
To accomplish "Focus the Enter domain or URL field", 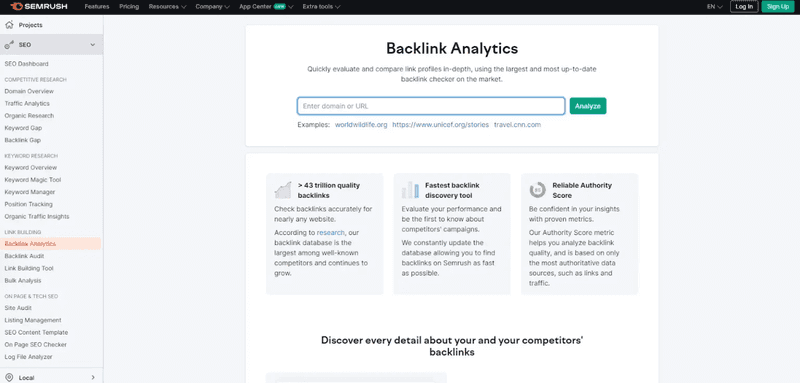I will point(431,106).
